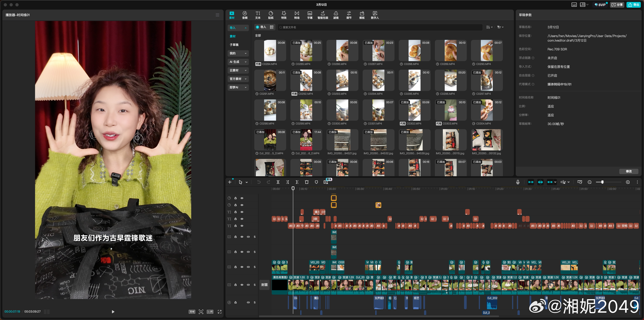The image size is (644, 320).
Task: Open the media sort order dropdown
Action: tap(489, 27)
